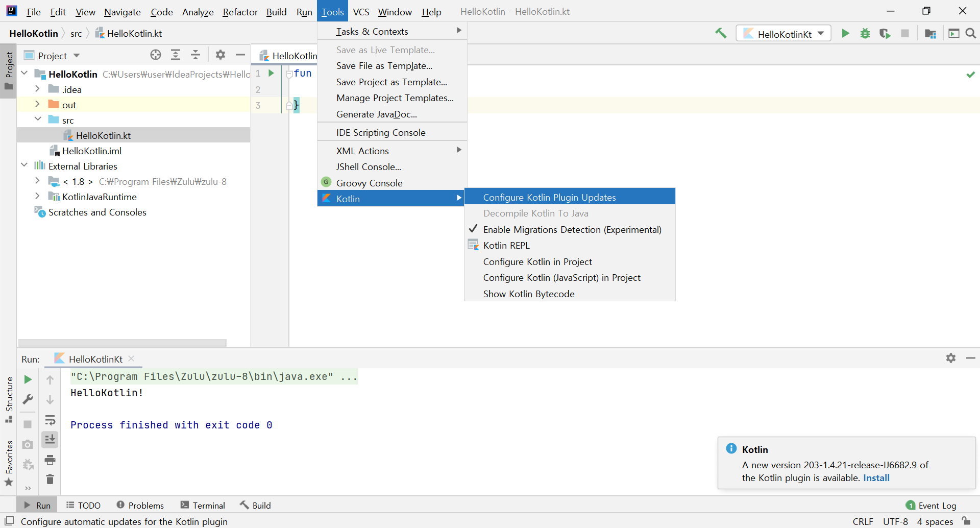Clear run output with trash icon
This screenshot has height=528, width=980.
[50, 479]
